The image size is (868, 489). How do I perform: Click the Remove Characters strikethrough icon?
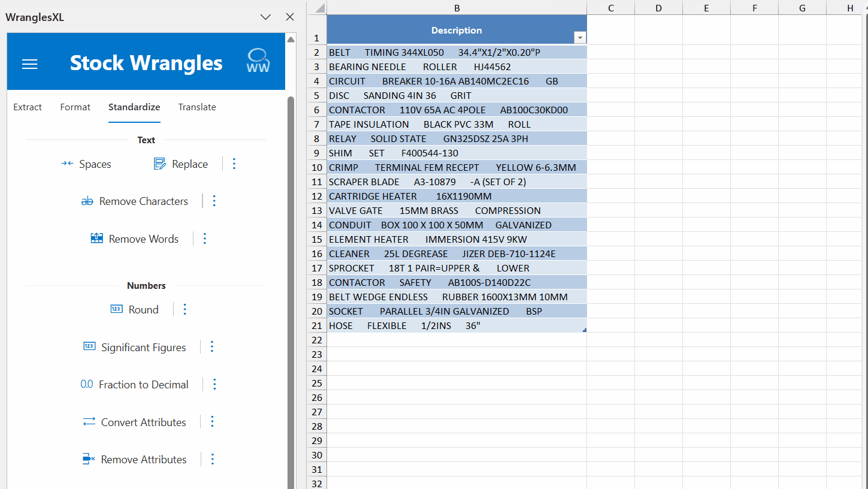87,201
